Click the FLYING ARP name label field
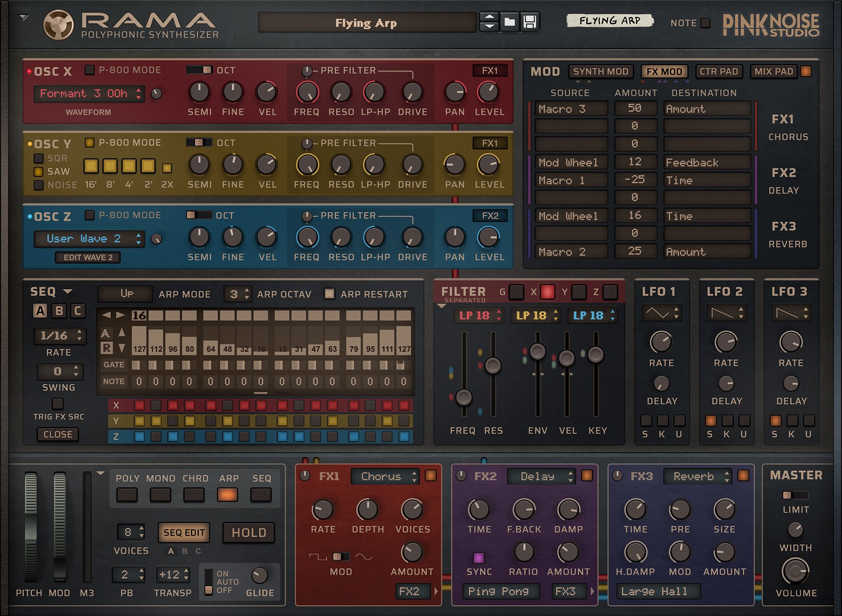 click(611, 22)
